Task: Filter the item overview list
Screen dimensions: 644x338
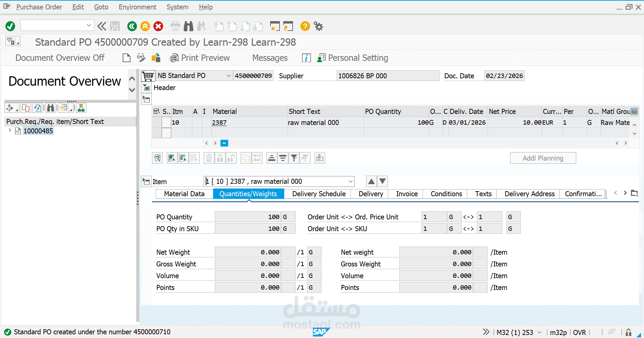Action: pyautogui.click(x=294, y=158)
